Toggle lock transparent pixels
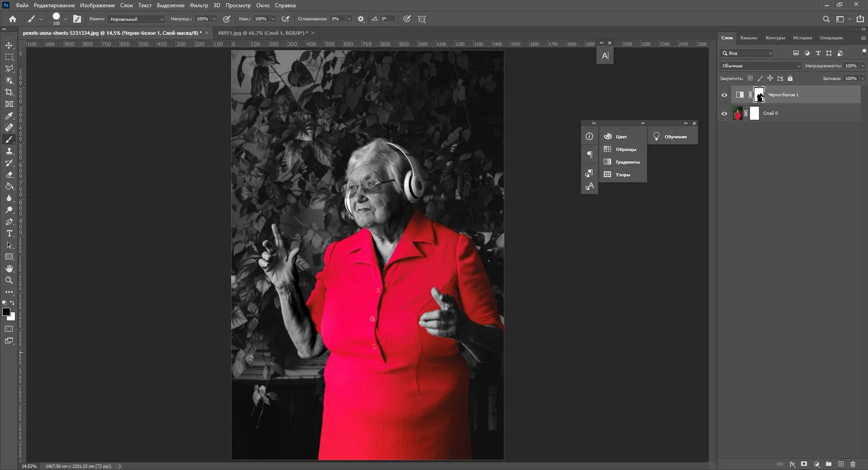 pyautogui.click(x=750, y=78)
